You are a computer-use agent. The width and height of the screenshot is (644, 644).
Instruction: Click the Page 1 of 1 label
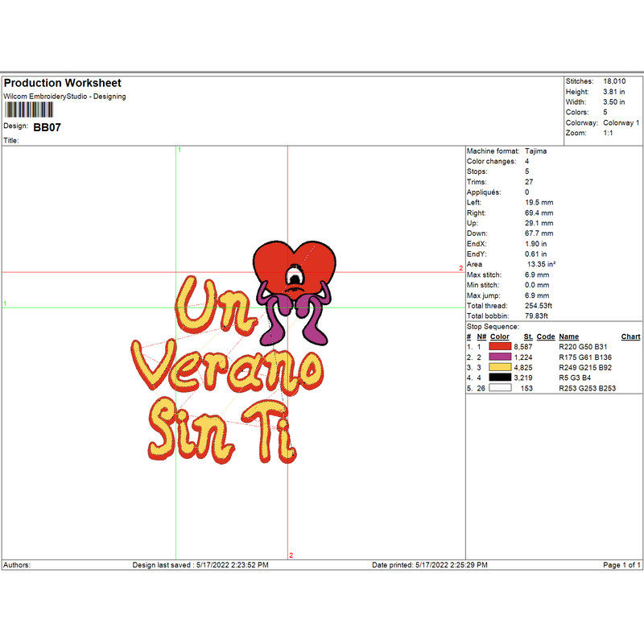(621, 565)
